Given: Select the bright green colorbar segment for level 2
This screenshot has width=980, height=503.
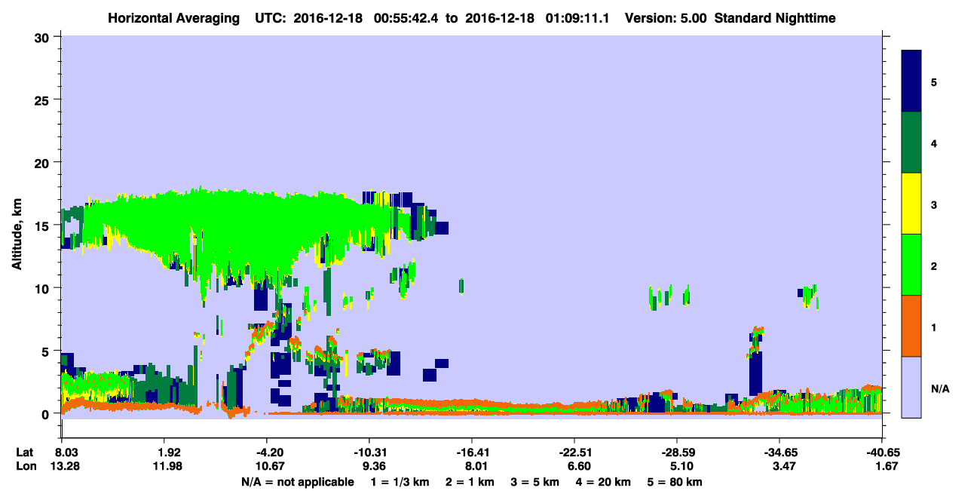Looking at the screenshot, I should (x=911, y=264).
